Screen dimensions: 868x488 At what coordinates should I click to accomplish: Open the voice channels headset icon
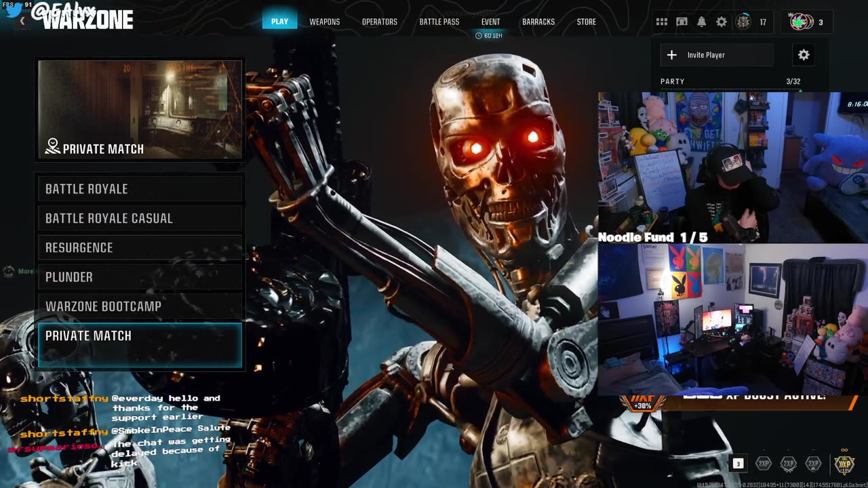point(682,22)
